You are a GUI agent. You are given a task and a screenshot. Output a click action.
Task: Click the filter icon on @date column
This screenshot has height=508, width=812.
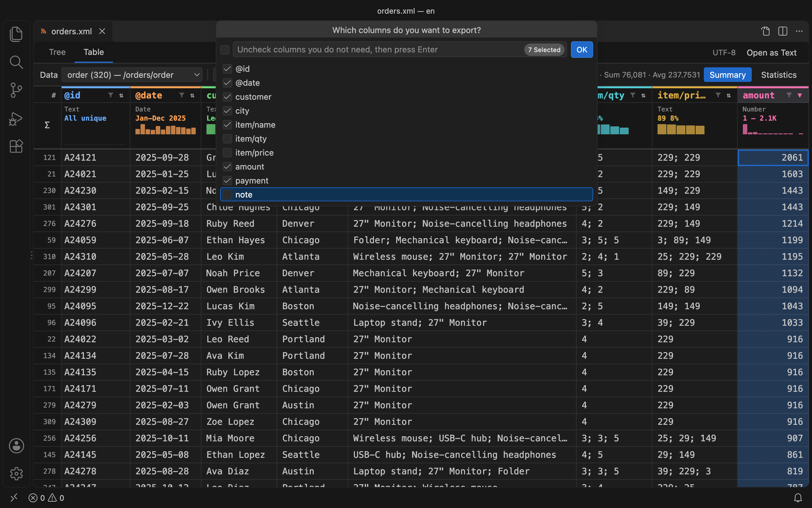click(181, 96)
